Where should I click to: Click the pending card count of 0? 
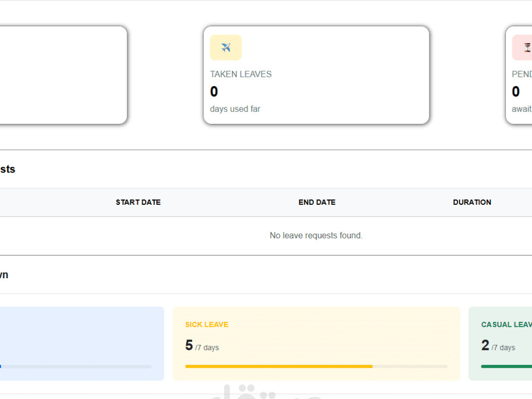(x=516, y=92)
